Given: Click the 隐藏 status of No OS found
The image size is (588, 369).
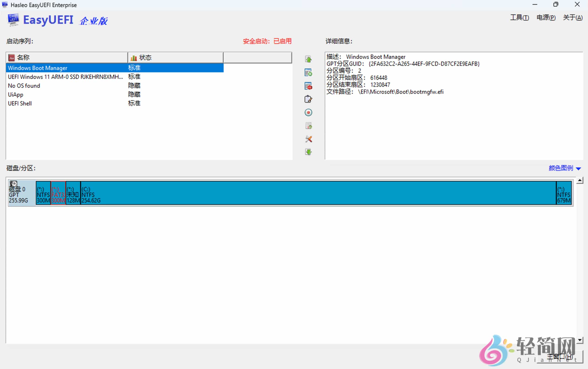Looking at the screenshot, I should point(134,86).
